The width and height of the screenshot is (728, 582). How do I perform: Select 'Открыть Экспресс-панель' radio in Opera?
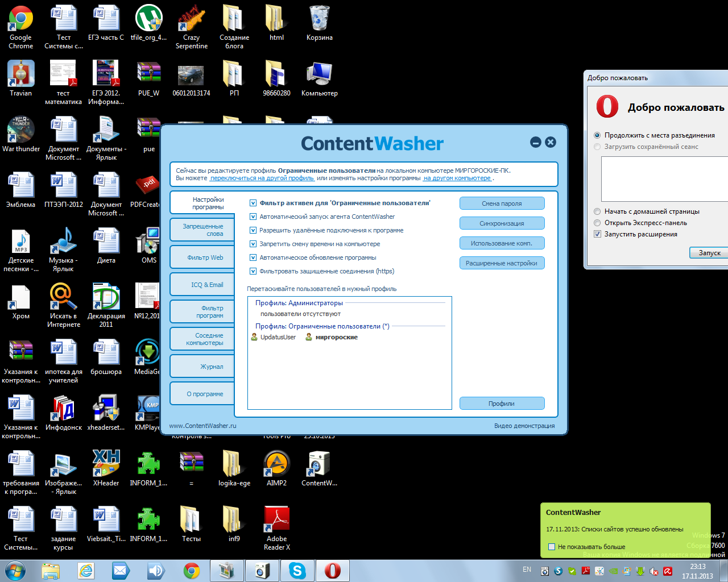click(x=597, y=223)
